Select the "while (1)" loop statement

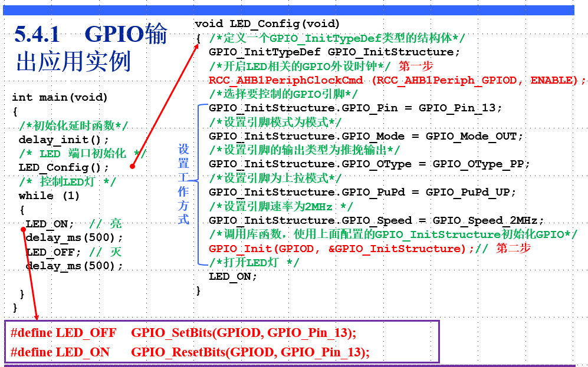[49, 196]
